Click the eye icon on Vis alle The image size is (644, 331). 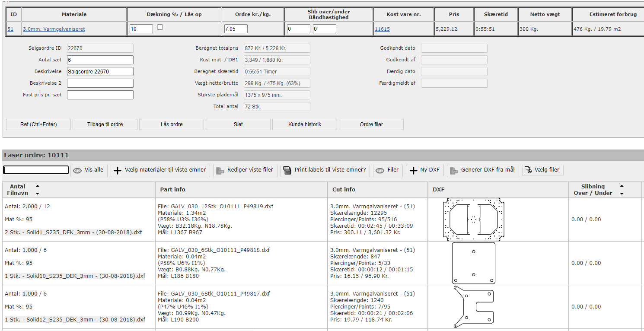(x=77, y=170)
